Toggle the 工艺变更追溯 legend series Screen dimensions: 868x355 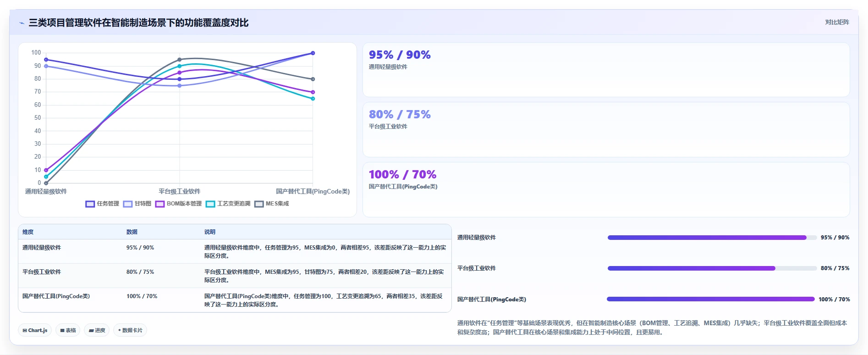(228, 204)
